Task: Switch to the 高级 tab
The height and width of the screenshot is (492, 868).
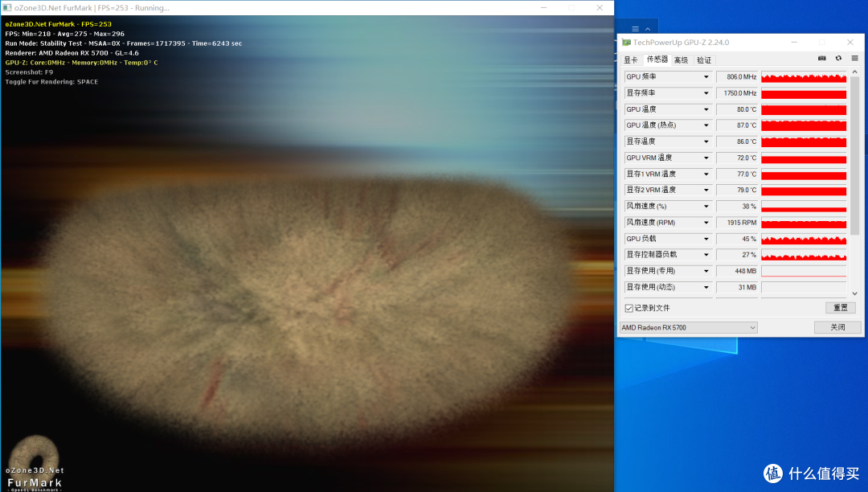Action: click(681, 59)
